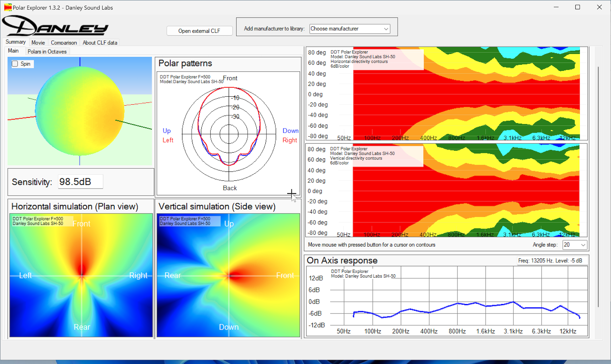This screenshot has width=611, height=364.
Task: Click the Add manufacturer to library label
Action: 274,29
